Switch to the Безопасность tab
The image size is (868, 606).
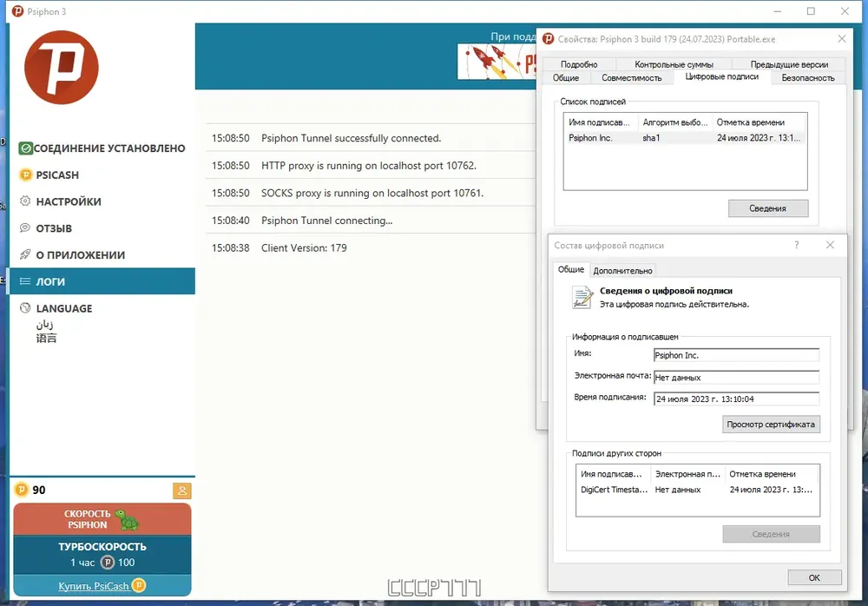[x=807, y=77]
